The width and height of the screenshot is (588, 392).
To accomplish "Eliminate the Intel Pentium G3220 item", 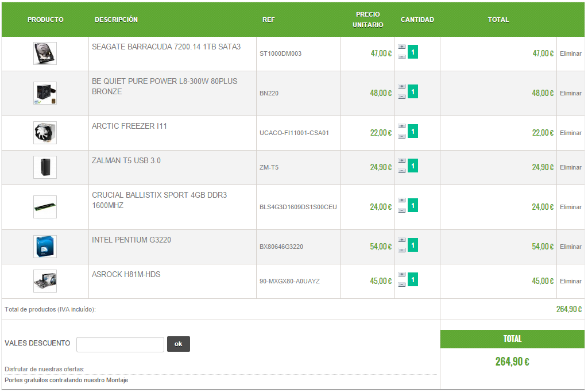I will click(570, 247).
